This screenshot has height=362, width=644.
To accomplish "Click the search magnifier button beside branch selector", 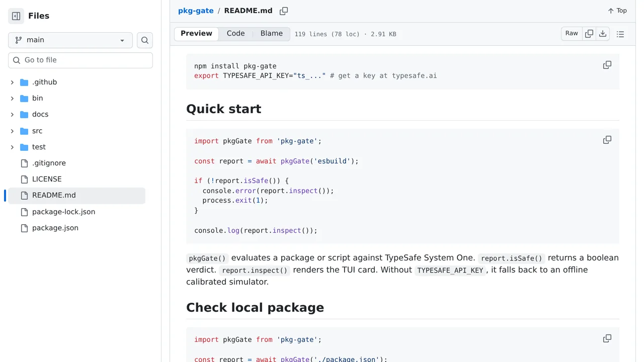I will point(145,40).
